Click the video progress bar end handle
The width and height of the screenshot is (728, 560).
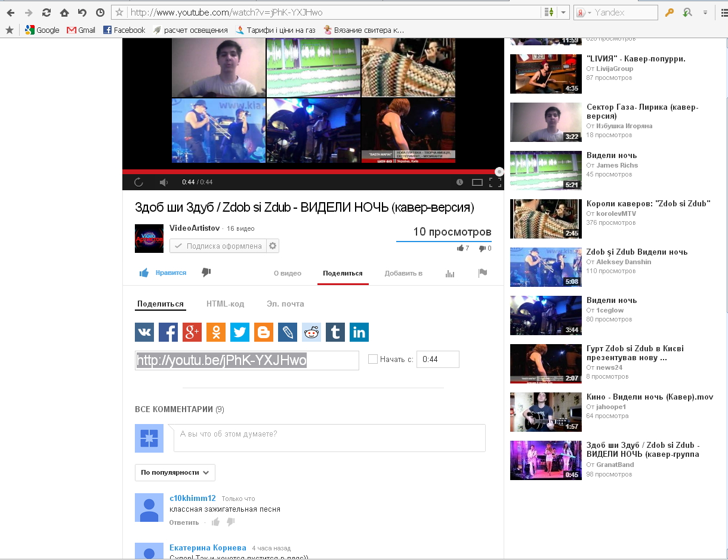pyautogui.click(x=499, y=172)
